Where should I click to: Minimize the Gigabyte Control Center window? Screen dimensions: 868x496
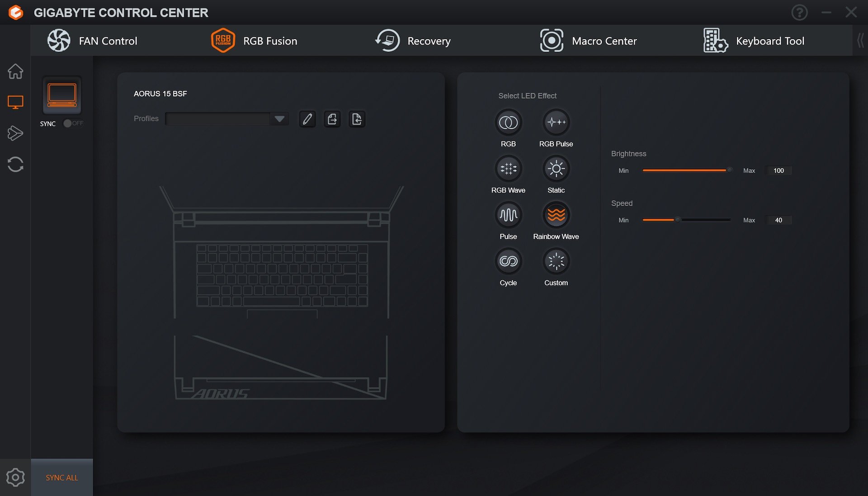[826, 12]
